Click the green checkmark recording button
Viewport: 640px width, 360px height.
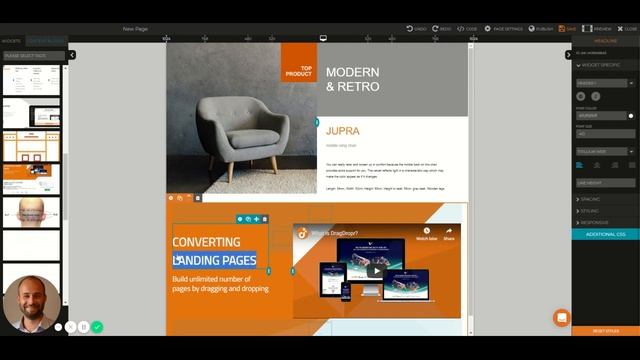[97, 327]
